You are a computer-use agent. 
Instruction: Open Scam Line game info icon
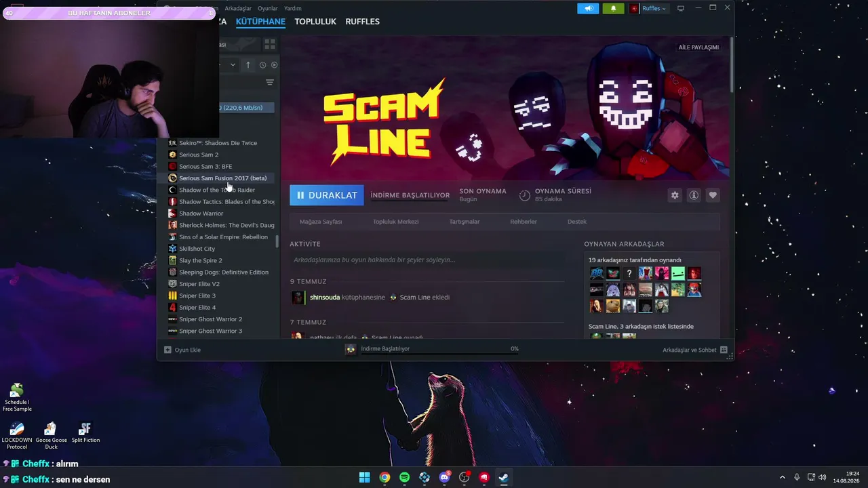(x=694, y=195)
